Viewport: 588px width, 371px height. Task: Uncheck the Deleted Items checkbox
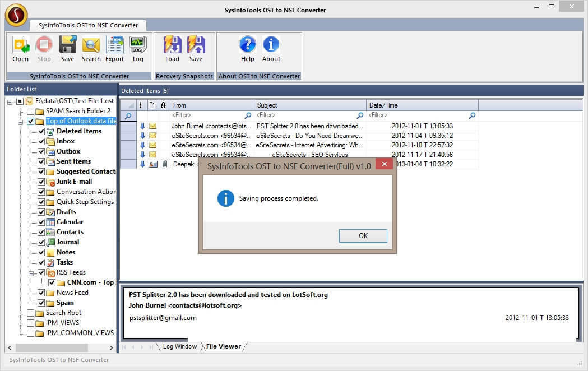(x=41, y=131)
